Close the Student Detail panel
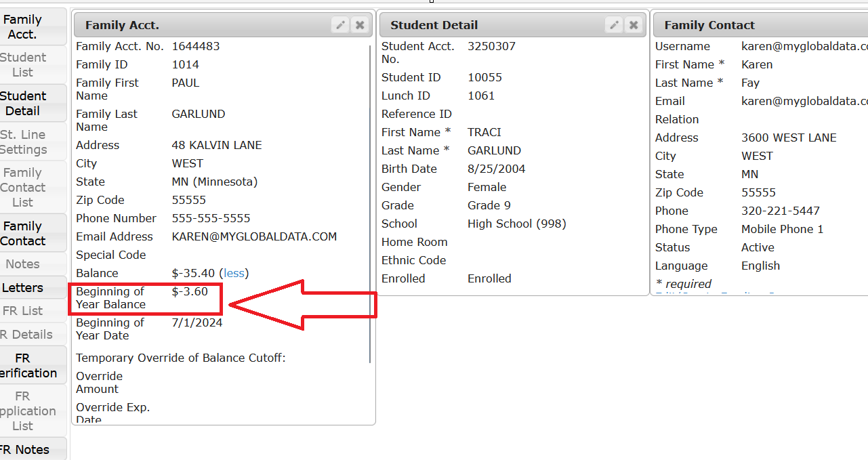The height and width of the screenshot is (460, 868). (634, 25)
